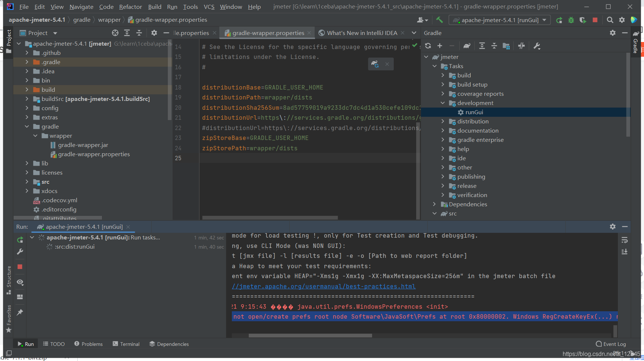The width and height of the screenshot is (644, 361).
Task: Expand the .github folder
Action: pyautogui.click(x=27, y=53)
